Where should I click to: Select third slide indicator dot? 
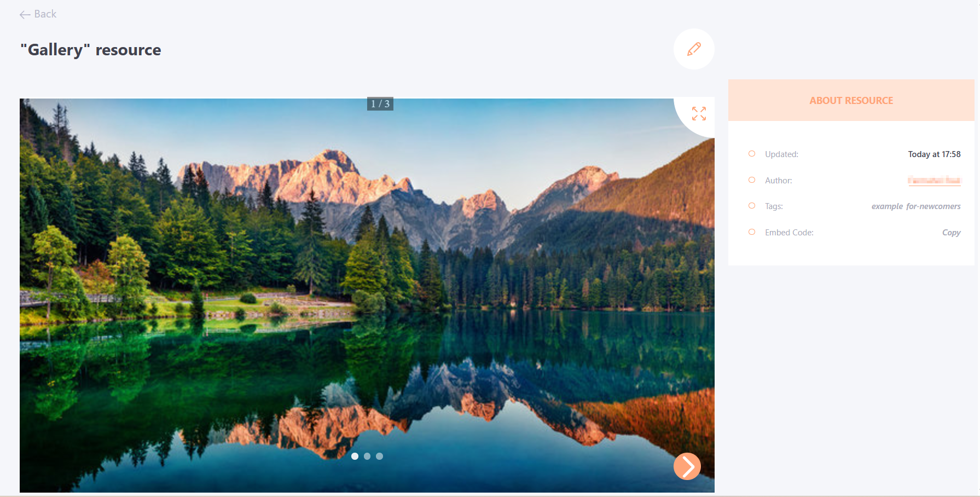[379, 456]
